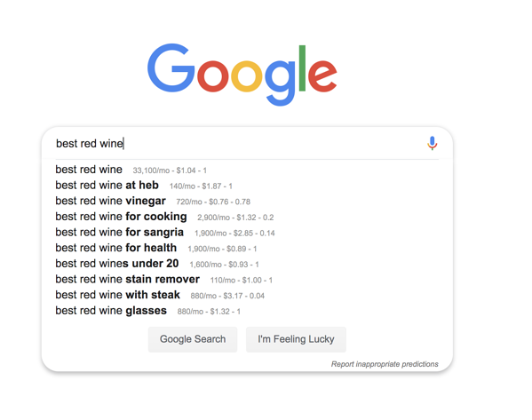Select the first suggestion 'best red wine'

coord(89,170)
